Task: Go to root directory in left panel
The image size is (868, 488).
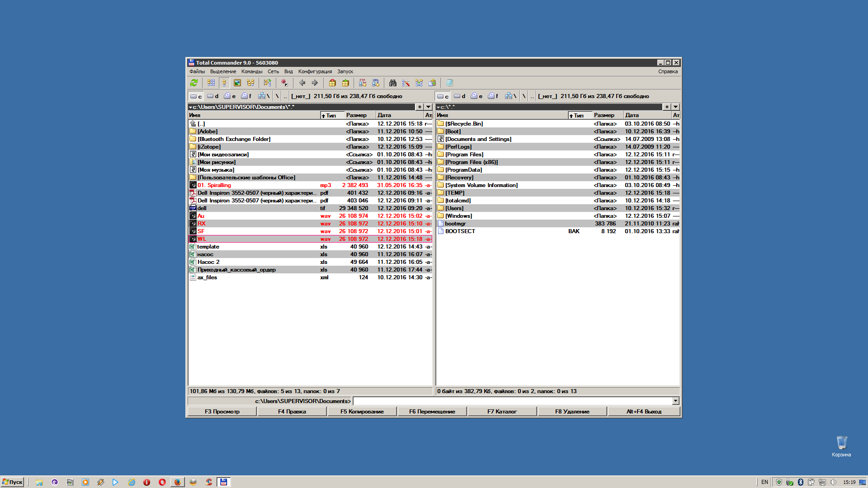Action: pos(277,96)
